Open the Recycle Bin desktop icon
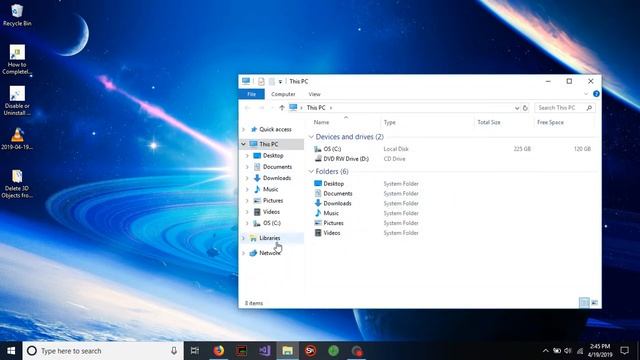 [17, 15]
